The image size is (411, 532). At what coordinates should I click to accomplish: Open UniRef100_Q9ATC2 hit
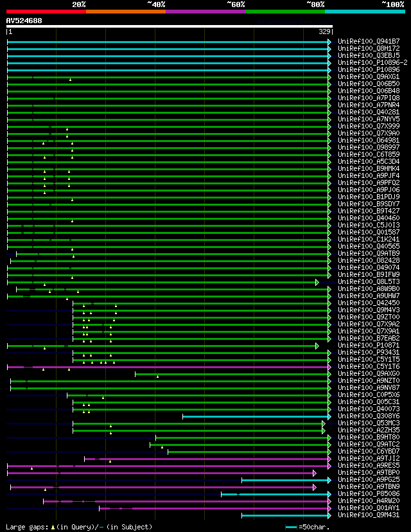pyautogui.click(x=369, y=444)
